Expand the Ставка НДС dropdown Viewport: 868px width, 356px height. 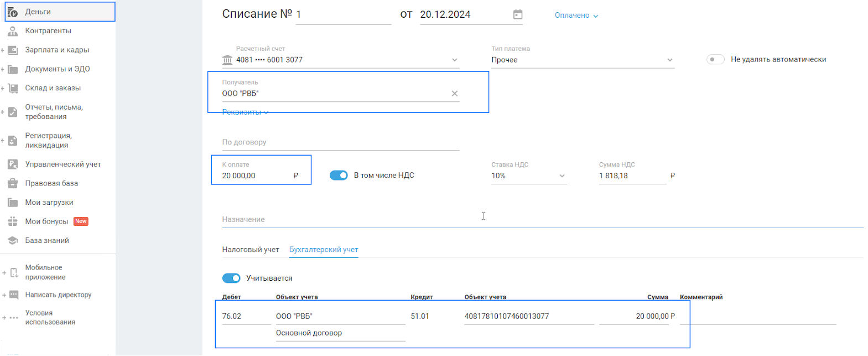(x=528, y=176)
